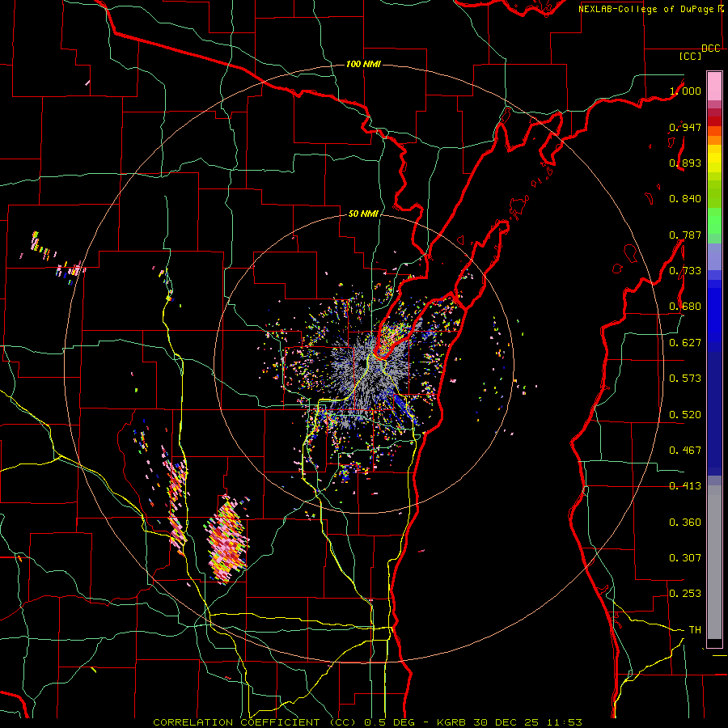Click the 0.573 scale value

pos(685,379)
